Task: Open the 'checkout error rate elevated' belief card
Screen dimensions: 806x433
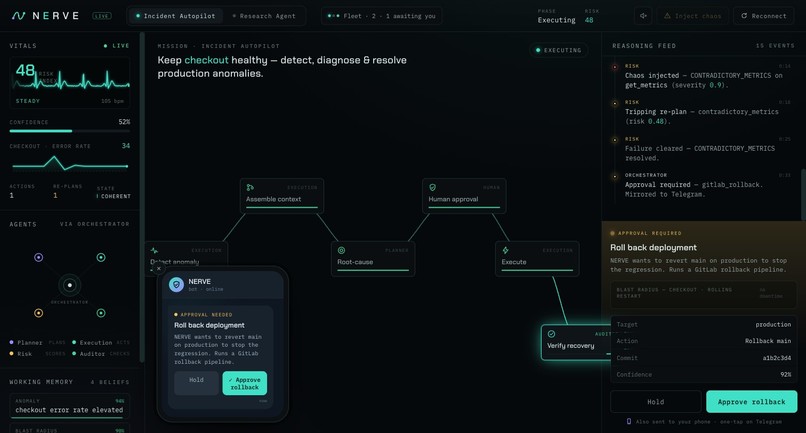Action: (x=69, y=406)
